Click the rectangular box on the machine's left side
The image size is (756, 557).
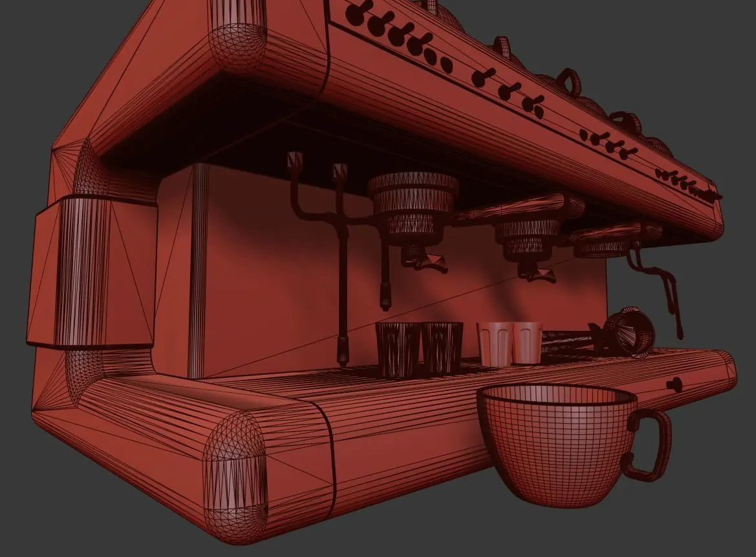click(92, 272)
